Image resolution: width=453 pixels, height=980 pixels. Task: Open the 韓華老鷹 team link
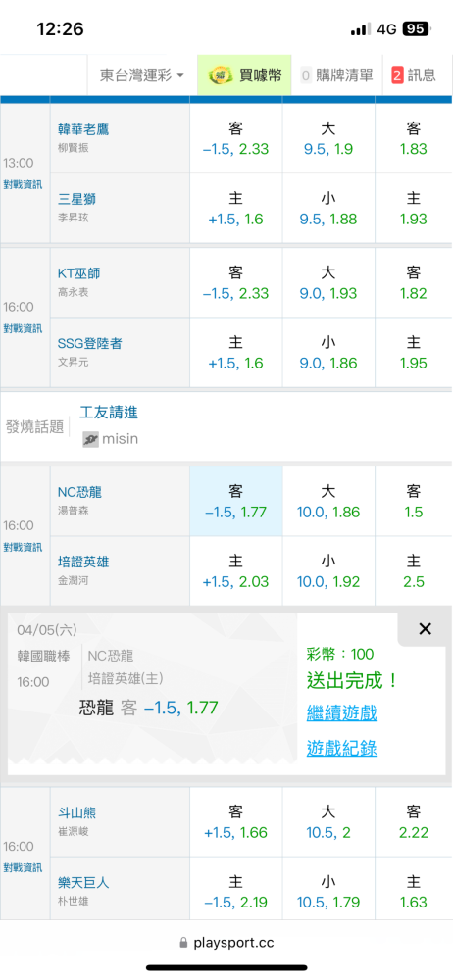pos(84,128)
